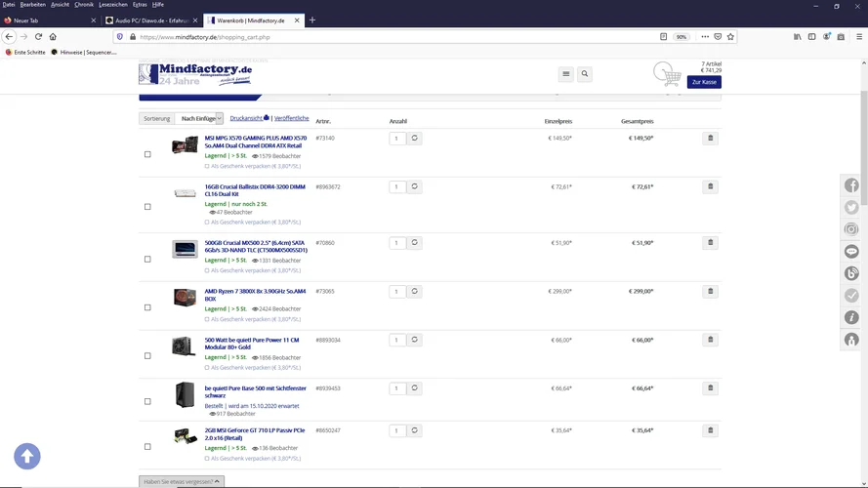
Task: Click the shopping cart icon in header
Action: [x=668, y=74]
